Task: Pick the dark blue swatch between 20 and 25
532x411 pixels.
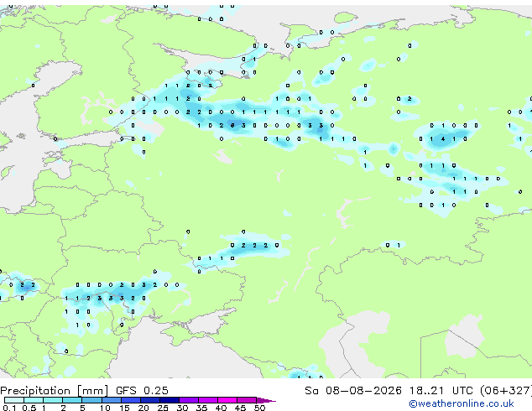Action: pos(150,400)
